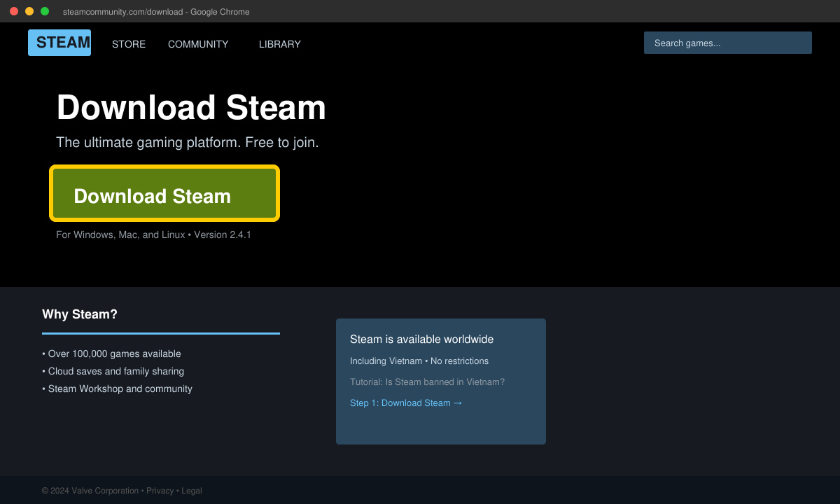Screen dimensions: 840x504
Task: Click 'Steam Workshop and community' bullet
Action: coord(117,388)
